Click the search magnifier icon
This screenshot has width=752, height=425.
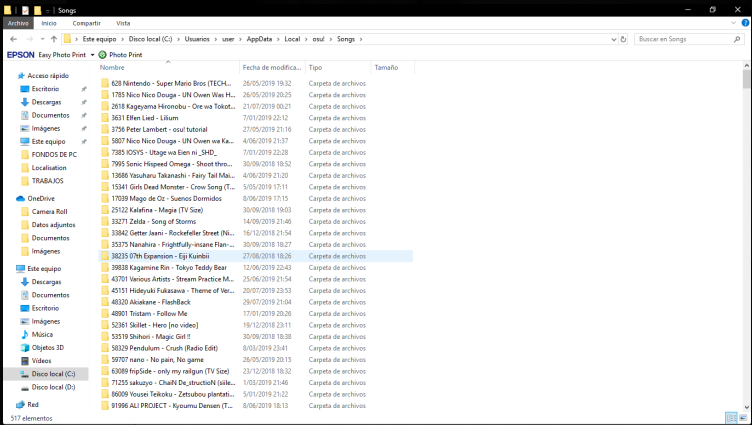[x=737, y=39]
